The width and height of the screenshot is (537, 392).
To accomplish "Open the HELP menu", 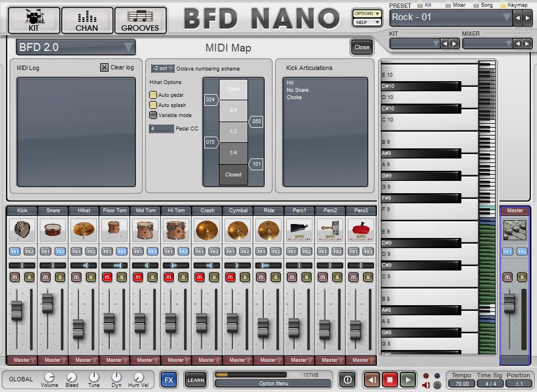I will pyautogui.click(x=367, y=22).
